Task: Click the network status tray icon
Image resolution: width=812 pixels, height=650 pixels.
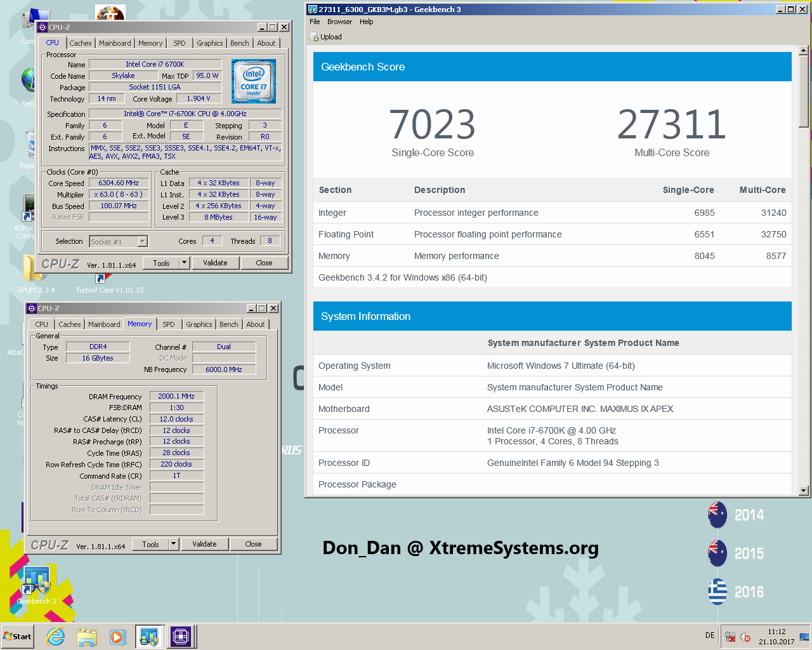Action: [730, 637]
